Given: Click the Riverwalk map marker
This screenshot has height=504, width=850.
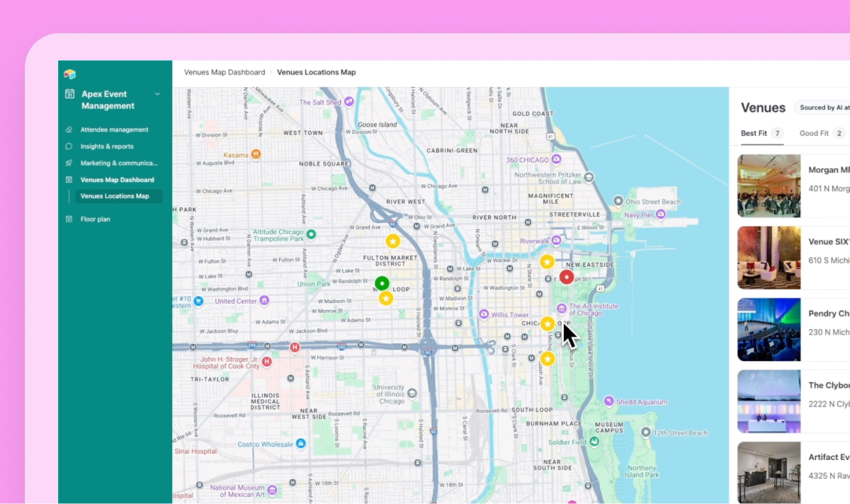Looking at the screenshot, I should pyautogui.click(x=557, y=241).
